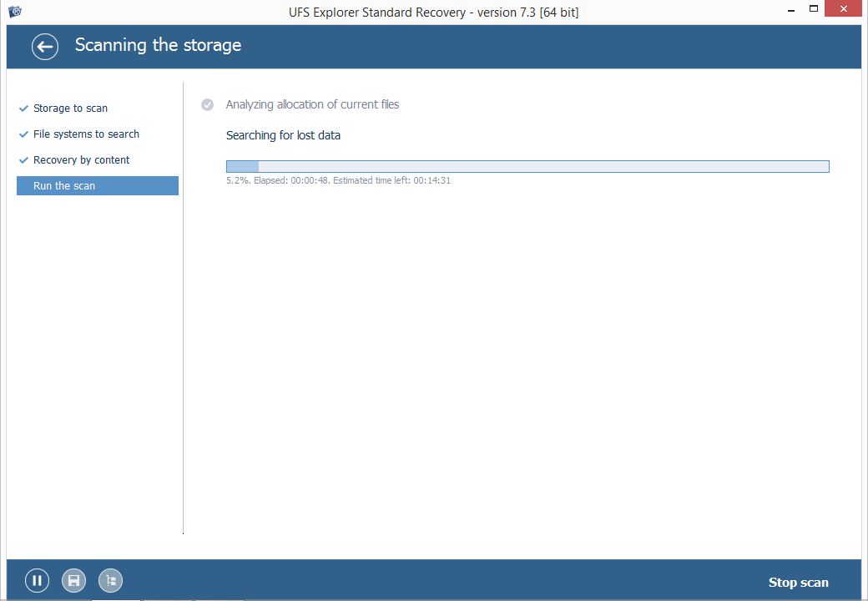Open the scan results tree view
This screenshot has width=868, height=601.
(x=110, y=579)
